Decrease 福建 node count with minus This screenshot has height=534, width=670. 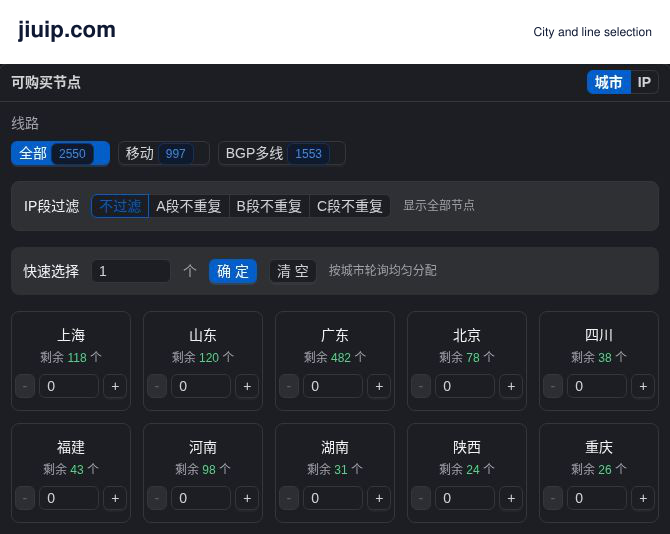[25, 498]
